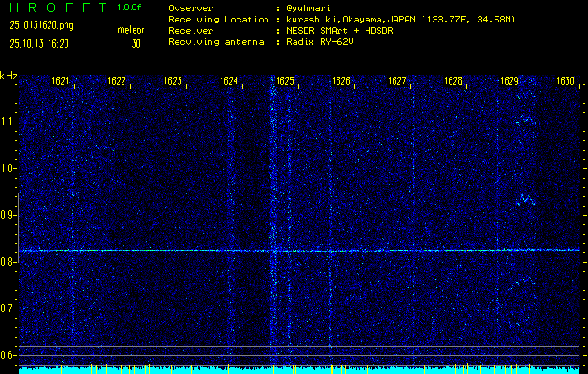Click the Receiving Location field label
Screen dimensions: 588x374
pyautogui.click(x=219, y=20)
